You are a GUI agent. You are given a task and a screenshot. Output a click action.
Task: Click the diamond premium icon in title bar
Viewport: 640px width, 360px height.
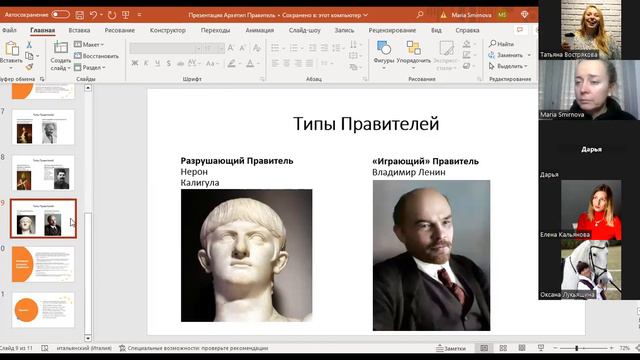pyautogui.click(x=524, y=15)
